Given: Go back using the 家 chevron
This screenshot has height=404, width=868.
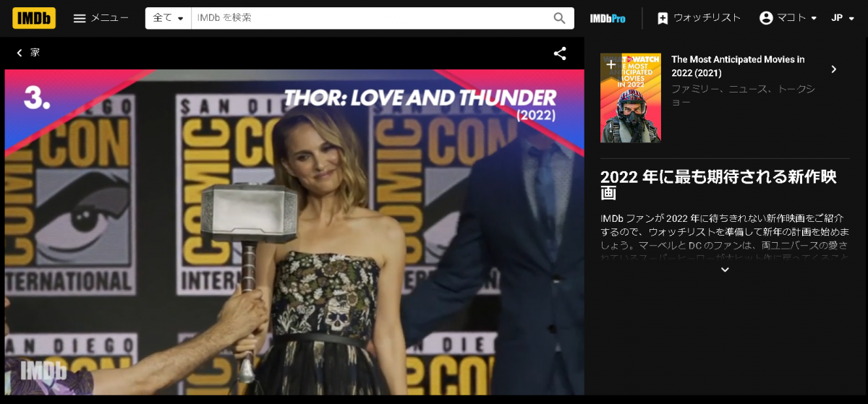Looking at the screenshot, I should (27, 53).
